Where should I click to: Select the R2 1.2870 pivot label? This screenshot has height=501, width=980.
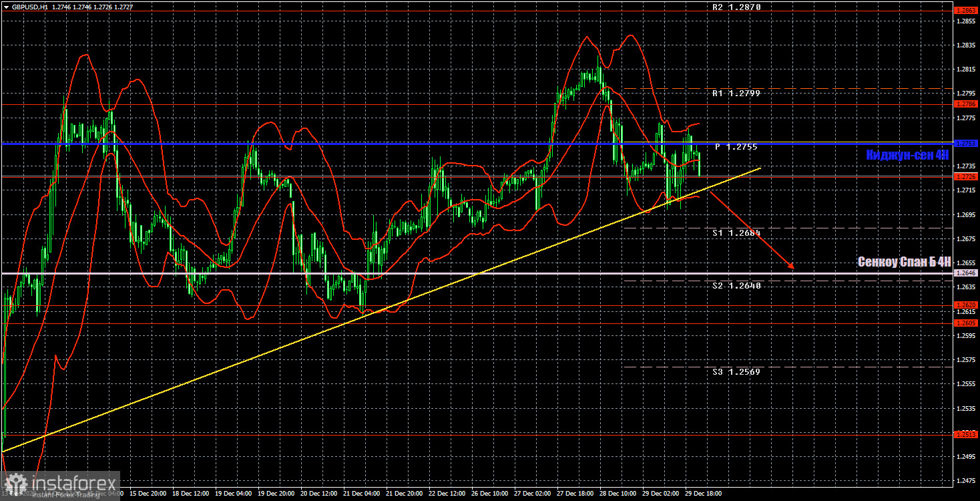[x=736, y=7]
